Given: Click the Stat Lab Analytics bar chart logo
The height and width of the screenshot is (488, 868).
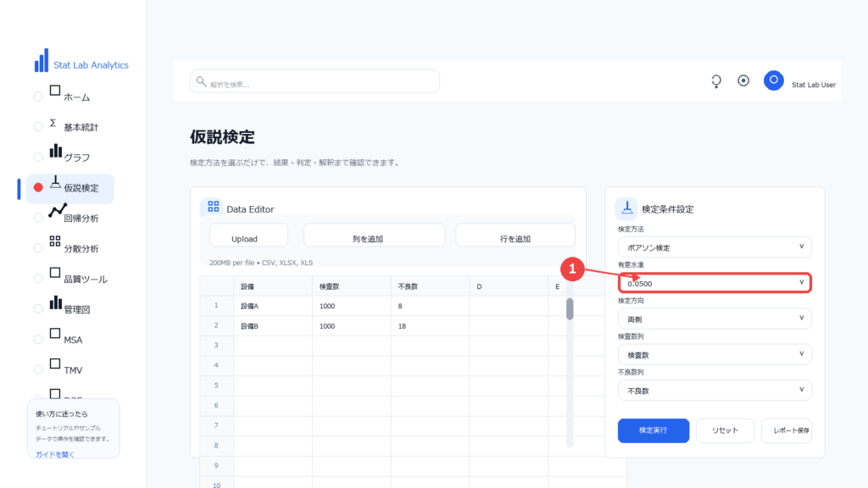Looking at the screenshot, I should pyautogui.click(x=42, y=60).
